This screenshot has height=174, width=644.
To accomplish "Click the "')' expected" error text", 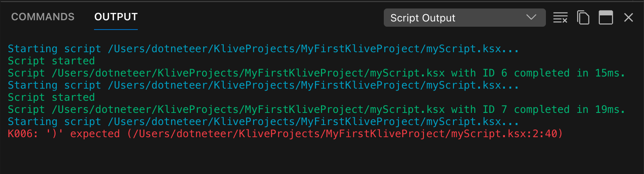I will pos(83,134).
